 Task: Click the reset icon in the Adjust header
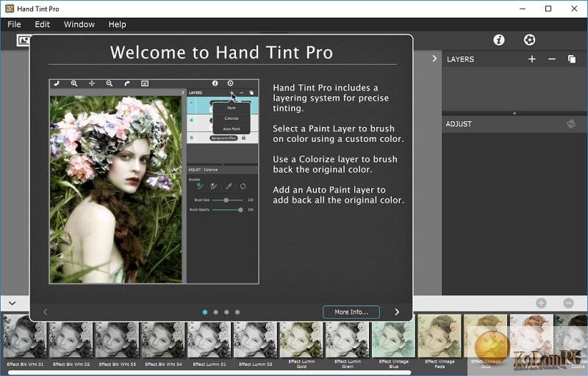pos(571,124)
